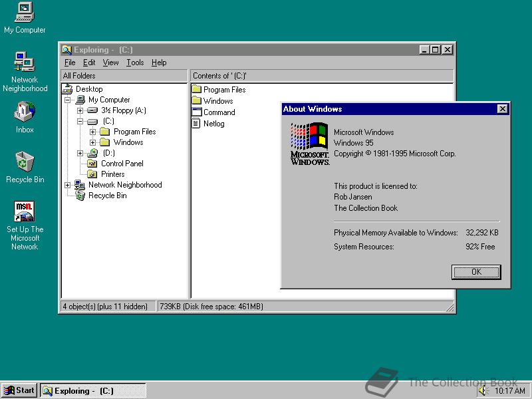Click OK in About Windows dialog
This screenshot has width=532, height=399.
[x=476, y=272]
